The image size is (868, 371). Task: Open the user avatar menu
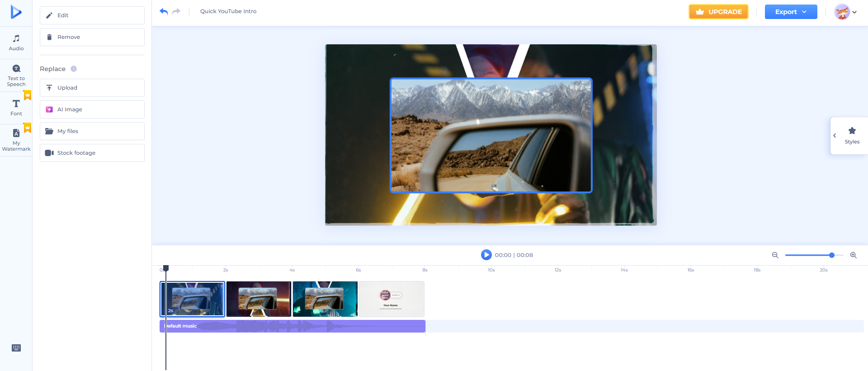(845, 12)
